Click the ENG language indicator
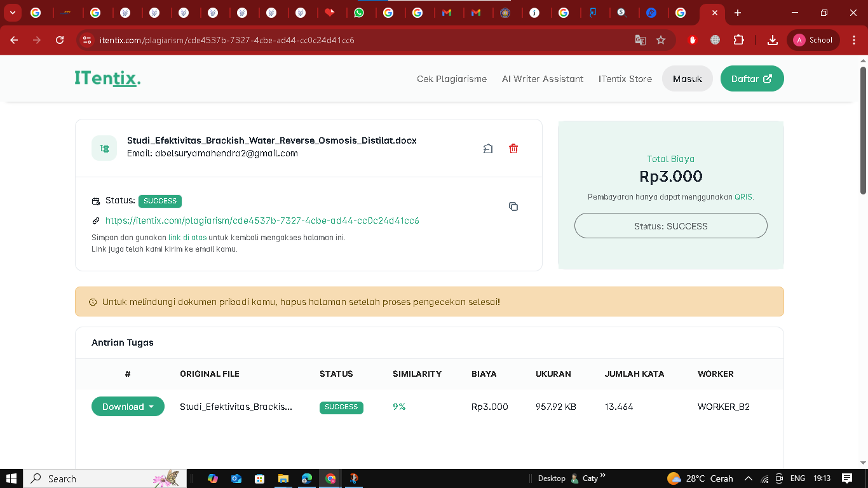Screen dimensions: 868x488 [x=797, y=478]
